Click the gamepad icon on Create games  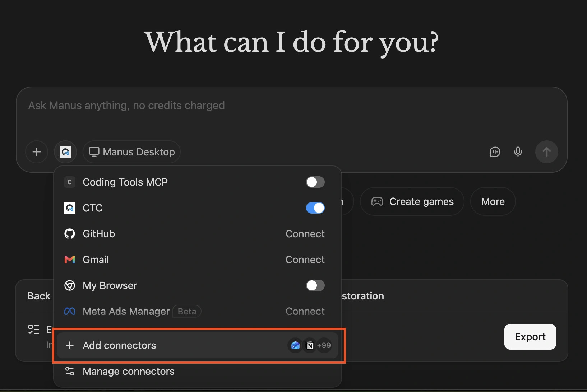click(x=377, y=201)
